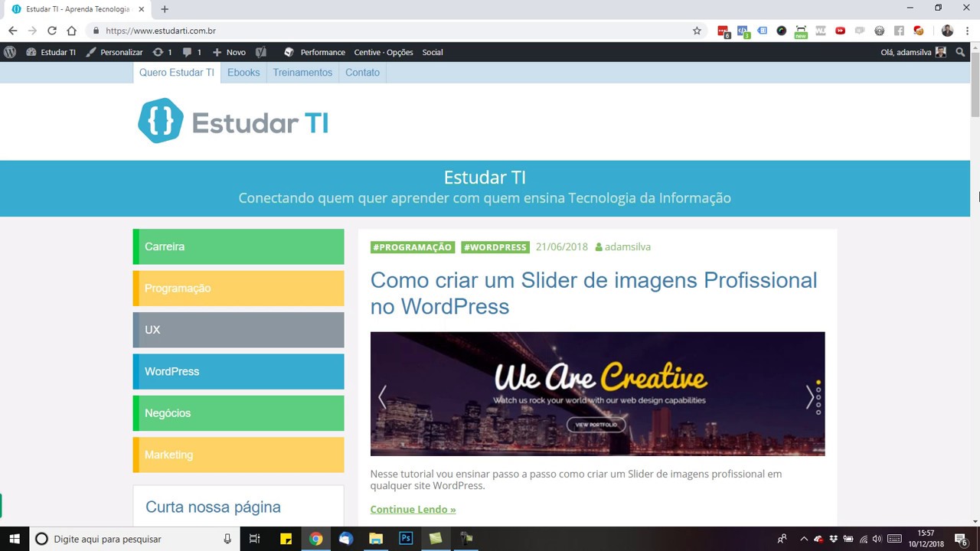Go to the next slide arrow
Viewport: 980px width, 551px height.
(809, 396)
